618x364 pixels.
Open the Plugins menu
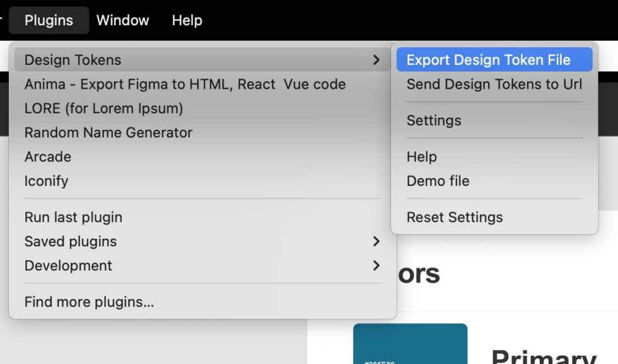click(x=49, y=20)
